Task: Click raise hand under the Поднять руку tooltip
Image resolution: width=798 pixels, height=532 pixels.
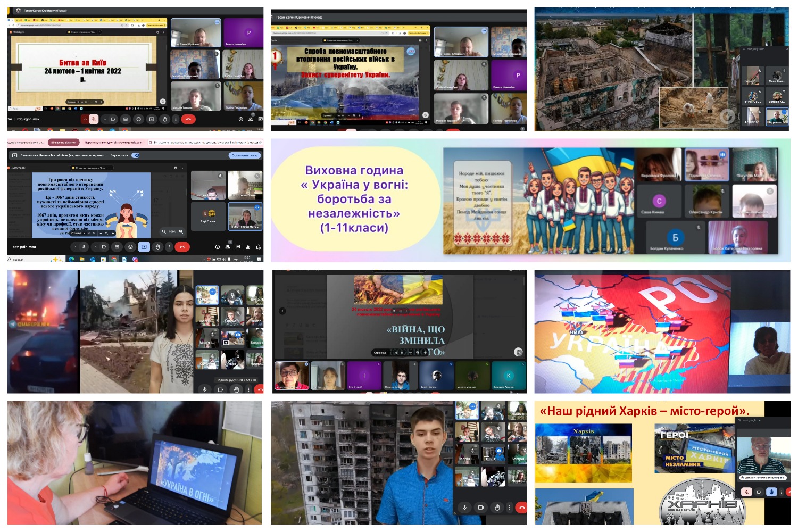Action: click(x=236, y=389)
